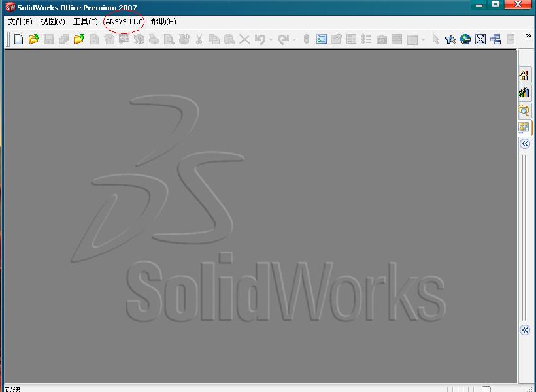536x392 pixels.
Task: Open the 视图(V) menu
Action: (x=52, y=22)
